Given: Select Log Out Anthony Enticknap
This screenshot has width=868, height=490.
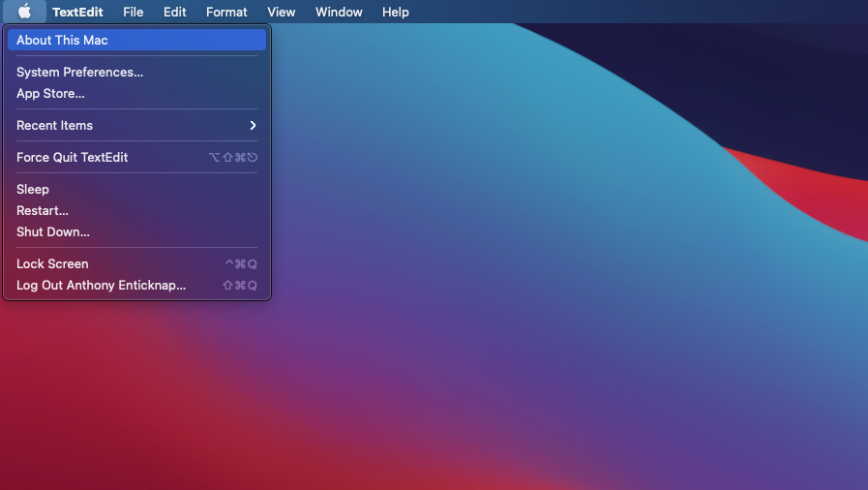Looking at the screenshot, I should point(136,285).
